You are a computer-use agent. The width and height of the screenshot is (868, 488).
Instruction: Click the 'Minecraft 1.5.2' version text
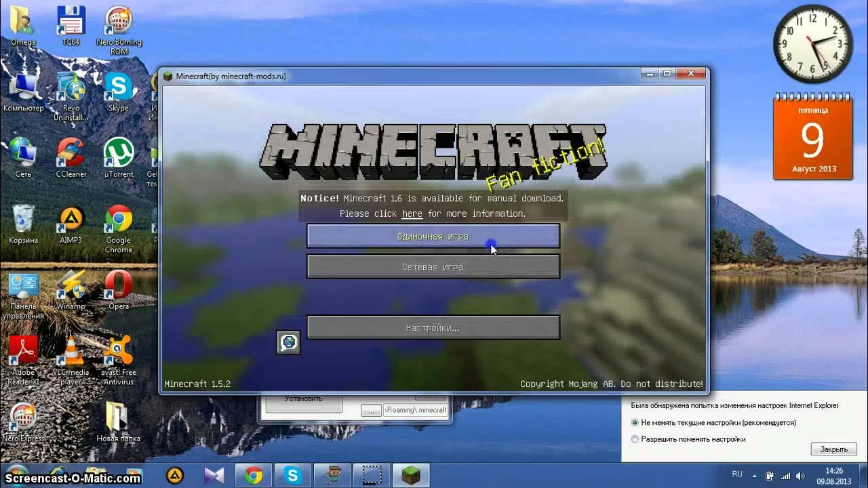click(197, 384)
